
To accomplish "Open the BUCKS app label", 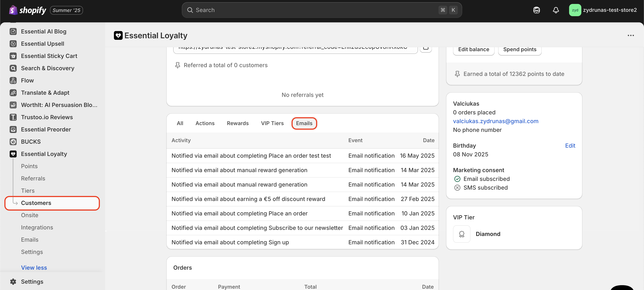I will coord(31,142).
